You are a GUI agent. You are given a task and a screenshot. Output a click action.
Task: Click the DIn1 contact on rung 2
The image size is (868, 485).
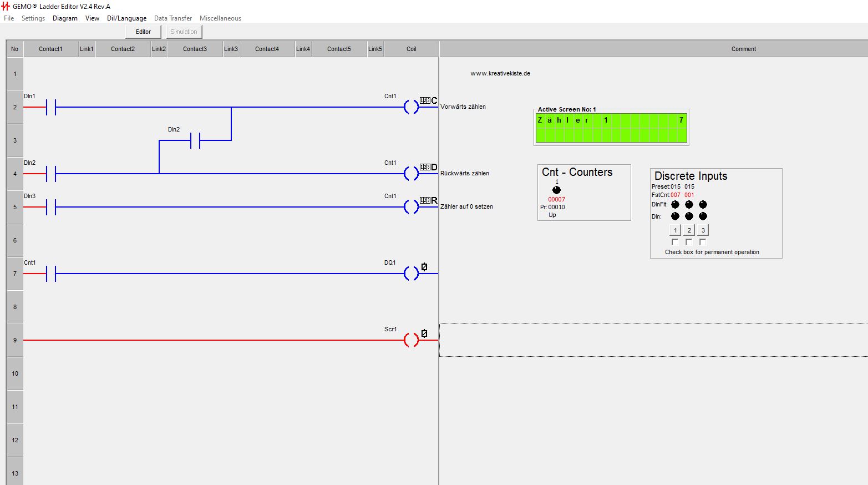pos(51,107)
